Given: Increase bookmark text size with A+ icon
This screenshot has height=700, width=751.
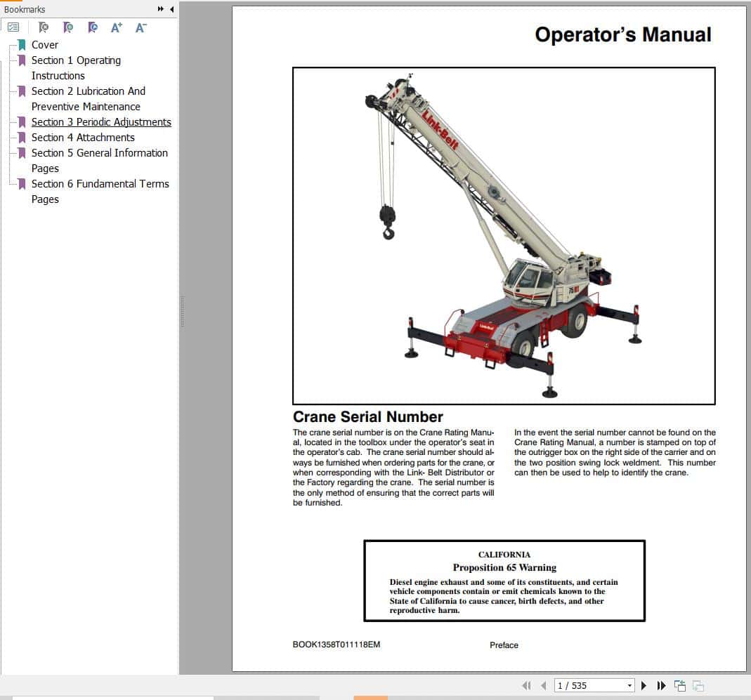Looking at the screenshot, I should 116,27.
